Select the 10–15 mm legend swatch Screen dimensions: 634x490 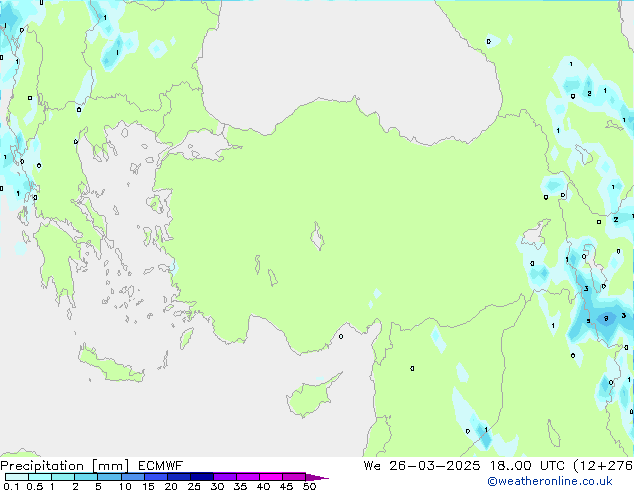(132, 477)
